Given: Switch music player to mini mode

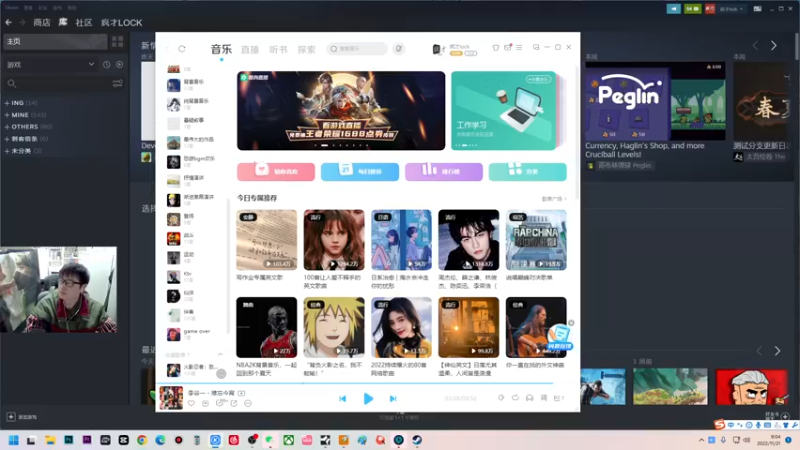Looking at the screenshot, I should coord(536,47).
